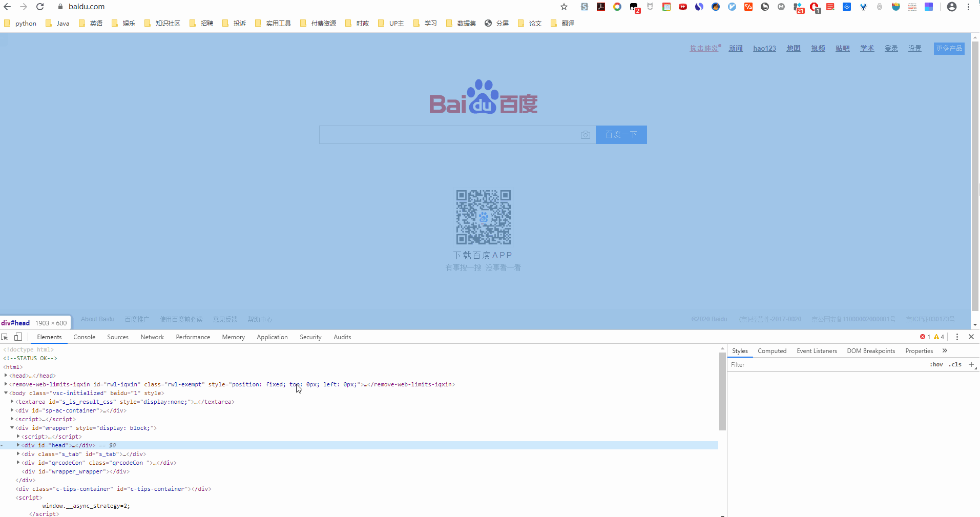Switch to the Event Listeners pane tab

tap(817, 351)
